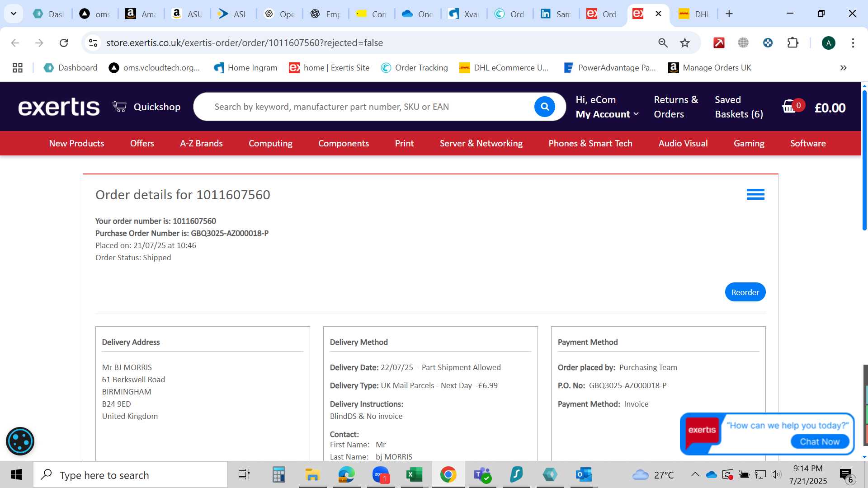Open the Windows Start menu
The image size is (868, 488).
tap(16, 475)
